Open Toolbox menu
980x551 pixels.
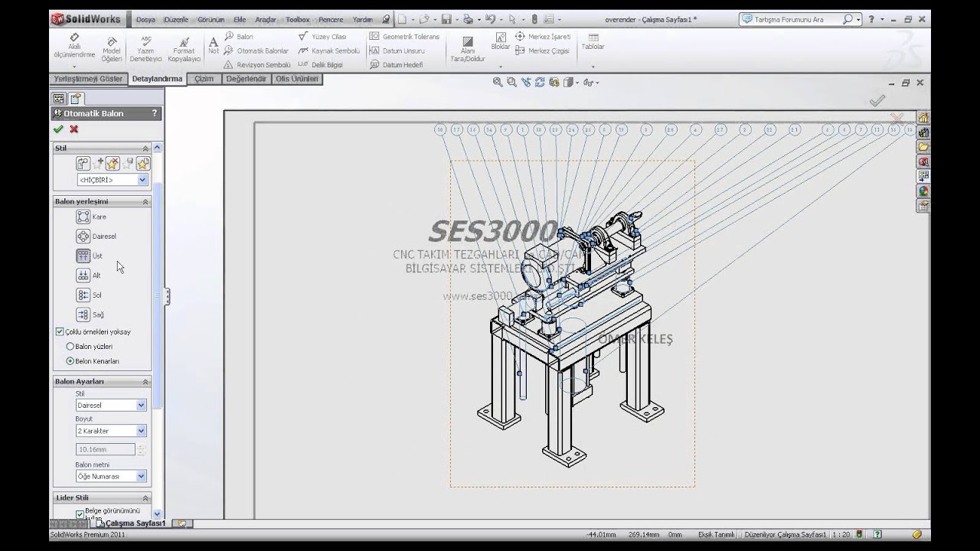click(298, 19)
